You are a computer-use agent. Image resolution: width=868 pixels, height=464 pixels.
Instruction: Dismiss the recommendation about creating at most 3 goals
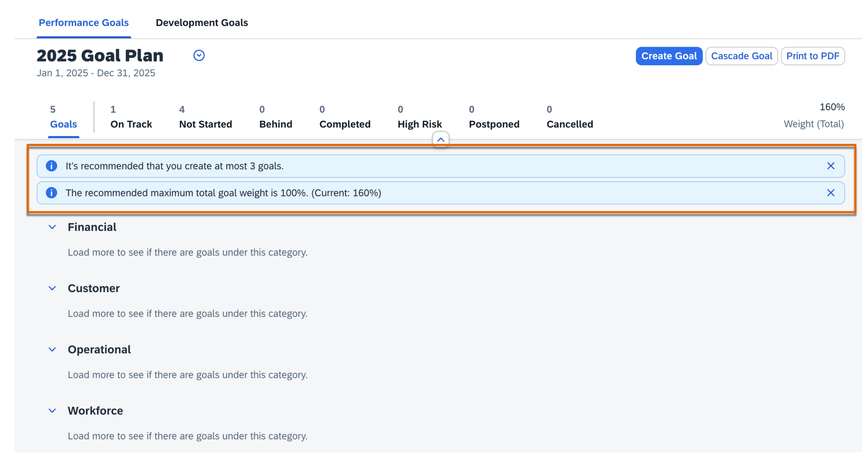pos(831,166)
